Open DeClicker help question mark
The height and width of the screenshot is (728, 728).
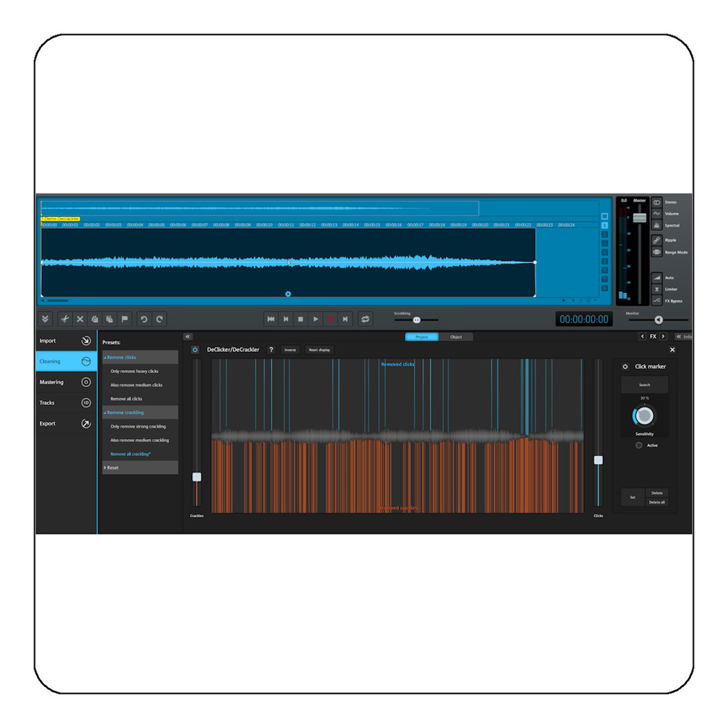[271, 350]
